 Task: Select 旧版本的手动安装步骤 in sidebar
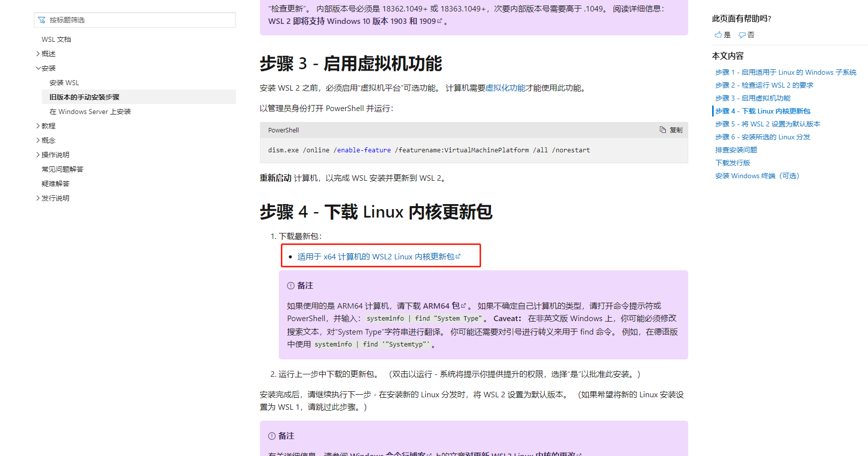coord(139,97)
